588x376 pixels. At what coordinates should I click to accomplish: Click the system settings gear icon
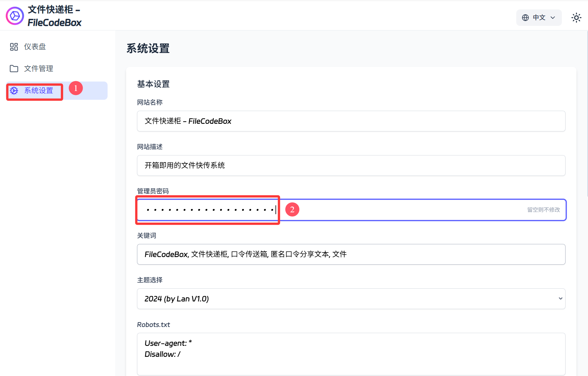(14, 91)
